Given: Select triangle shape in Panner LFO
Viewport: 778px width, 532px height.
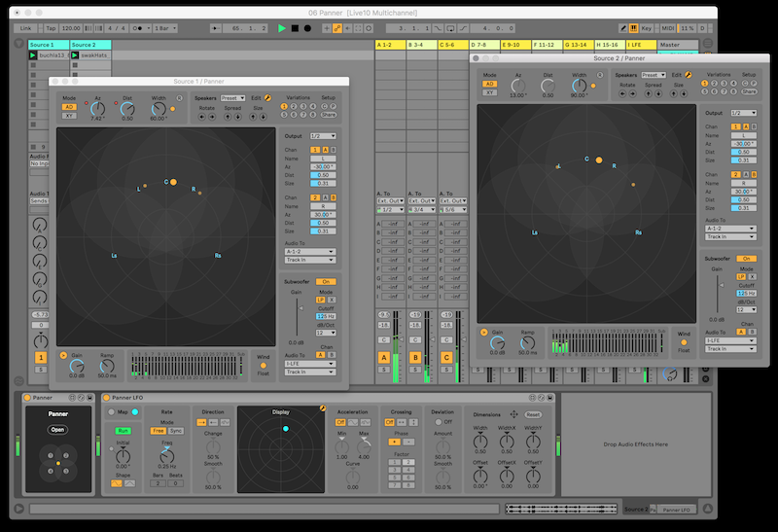Looking at the screenshot, I should pos(129,482).
